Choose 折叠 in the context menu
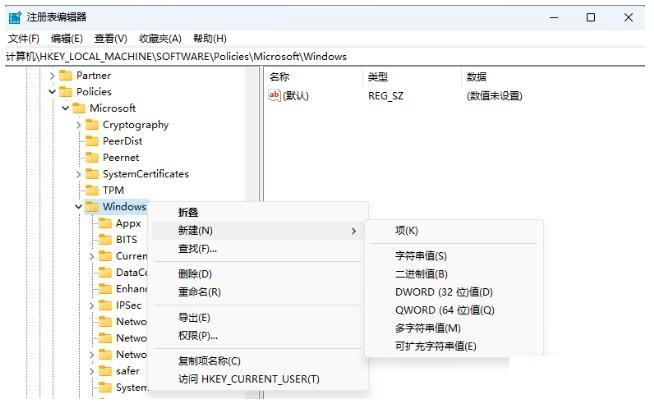 (x=259, y=213)
